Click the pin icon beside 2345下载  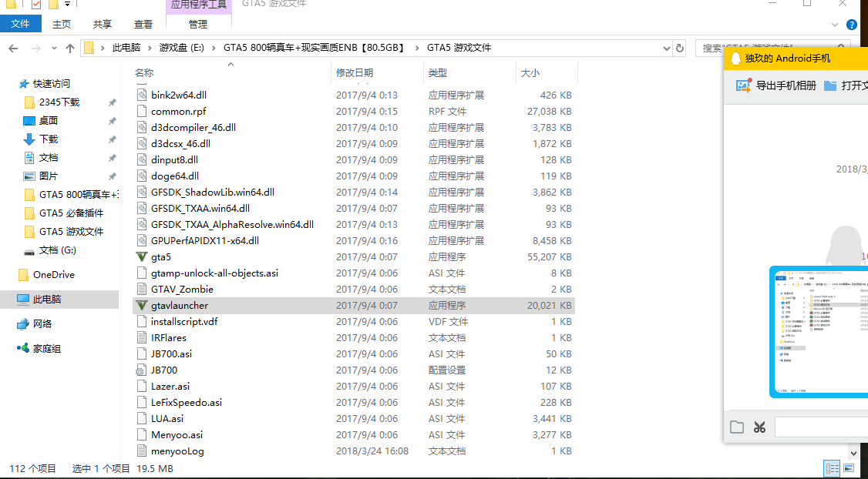(x=112, y=102)
